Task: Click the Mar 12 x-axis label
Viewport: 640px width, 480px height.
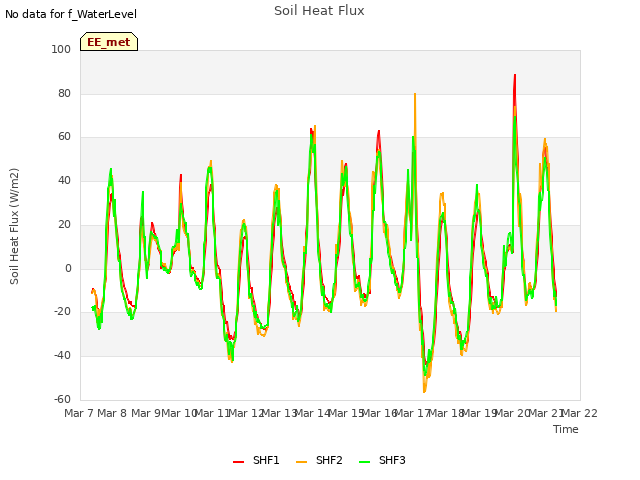Action: [x=246, y=413]
